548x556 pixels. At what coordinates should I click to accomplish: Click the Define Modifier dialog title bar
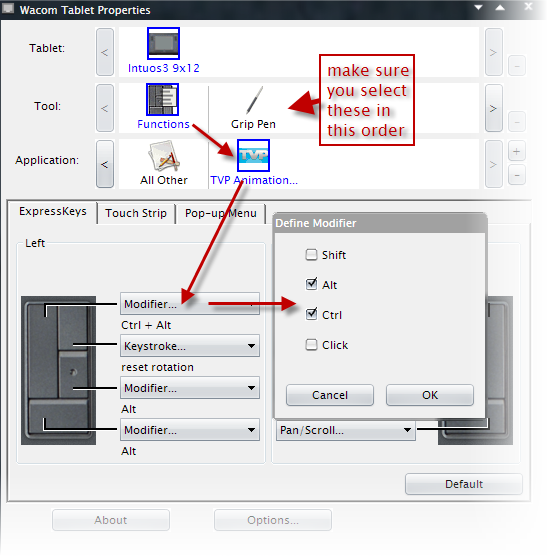380,223
